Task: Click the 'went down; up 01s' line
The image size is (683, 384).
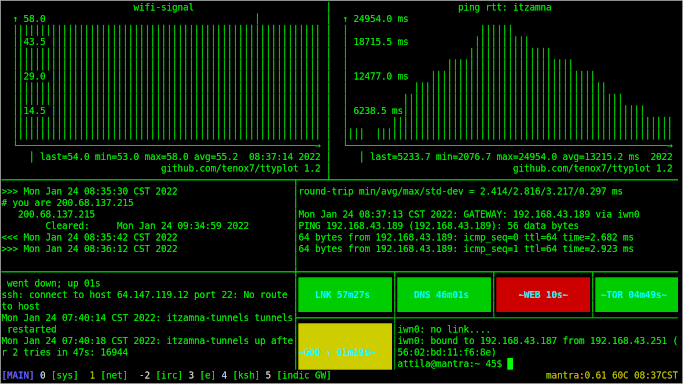Action: [x=54, y=283]
